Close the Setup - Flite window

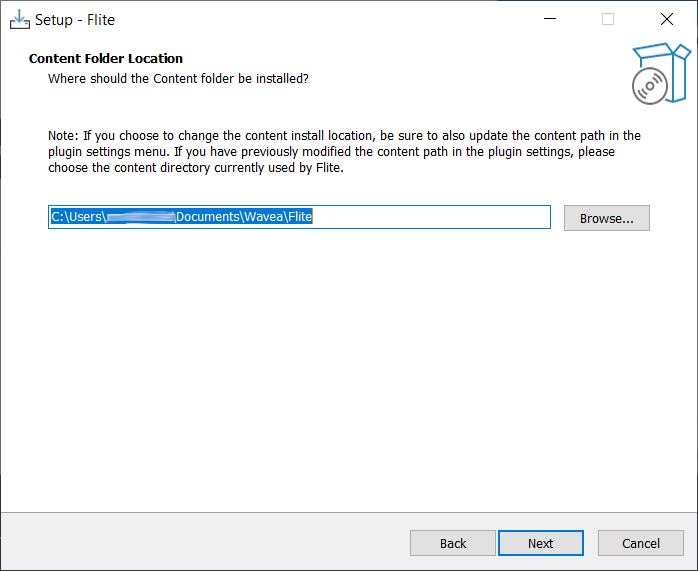tap(666, 19)
